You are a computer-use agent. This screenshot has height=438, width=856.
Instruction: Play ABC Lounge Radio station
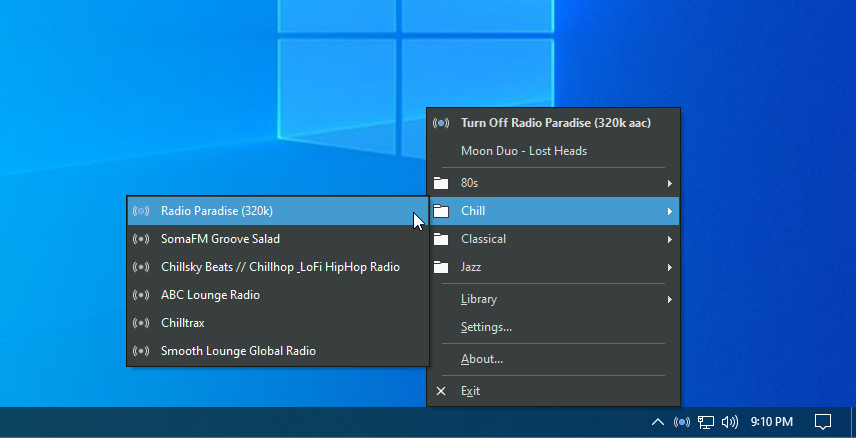(278, 295)
